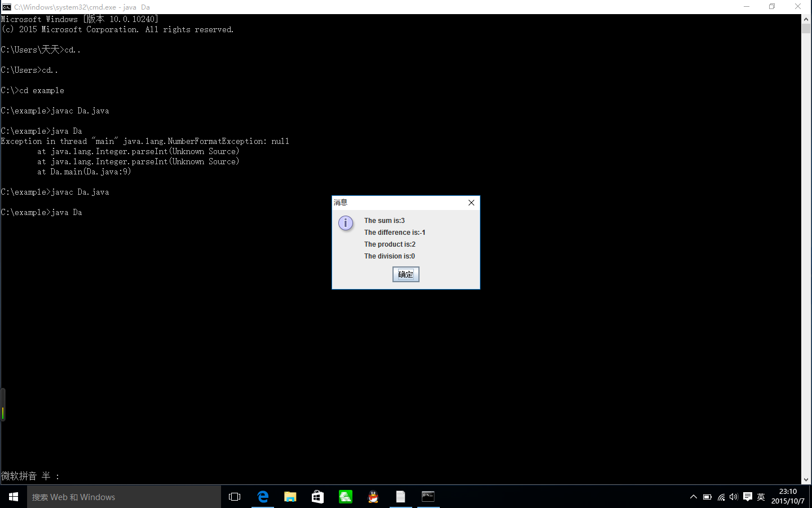Click the 'java.lang.NumberFormatException: null' text
Viewport: 812px width, 508px height.
click(x=206, y=141)
